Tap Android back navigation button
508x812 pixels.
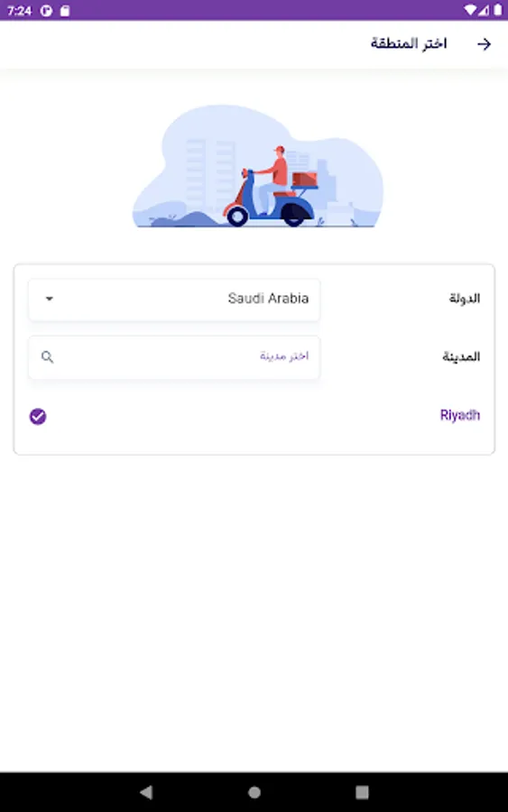tap(146, 791)
